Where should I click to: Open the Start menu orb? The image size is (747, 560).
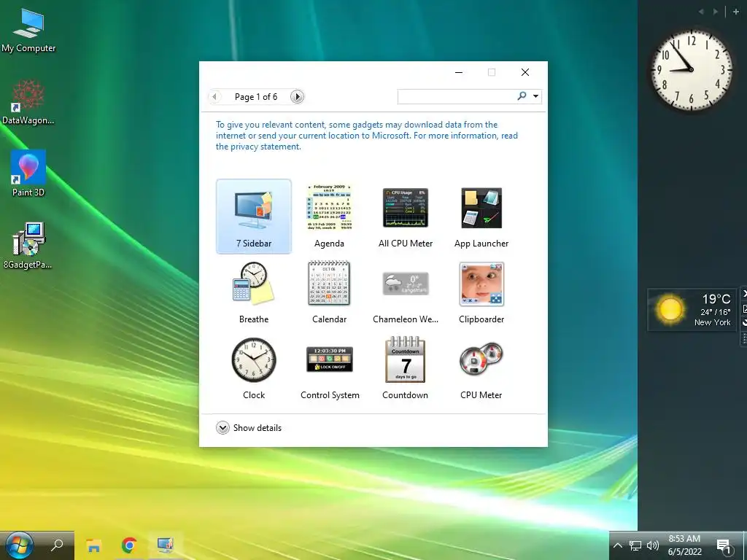[x=20, y=545]
